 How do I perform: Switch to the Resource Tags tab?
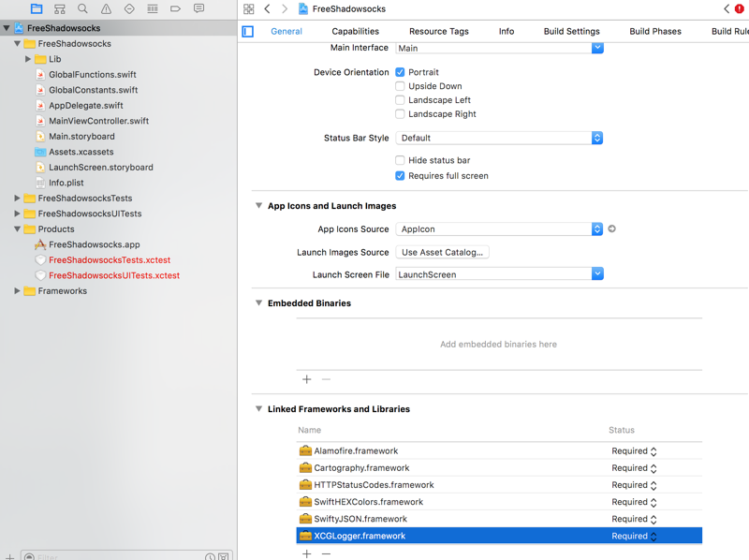tap(438, 31)
